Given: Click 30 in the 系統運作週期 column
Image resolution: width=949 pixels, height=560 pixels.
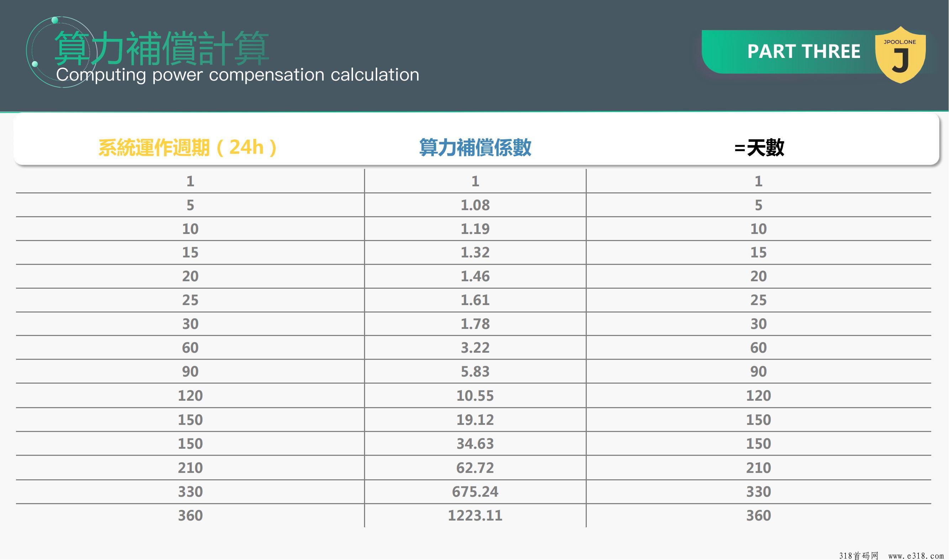Looking at the screenshot, I should tap(190, 324).
